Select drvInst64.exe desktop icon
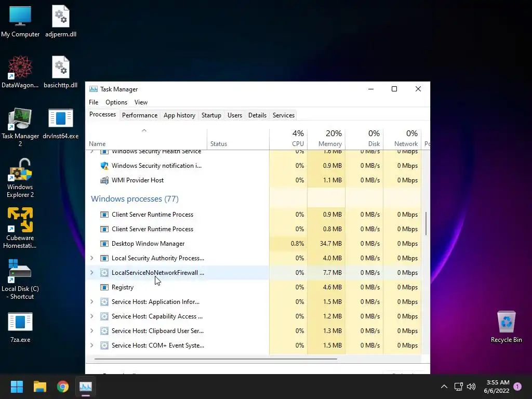The image size is (532, 399). (61, 124)
